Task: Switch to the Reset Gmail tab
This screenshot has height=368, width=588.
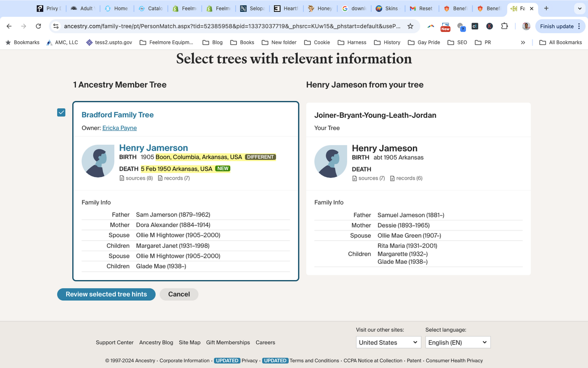Action: pos(421,8)
